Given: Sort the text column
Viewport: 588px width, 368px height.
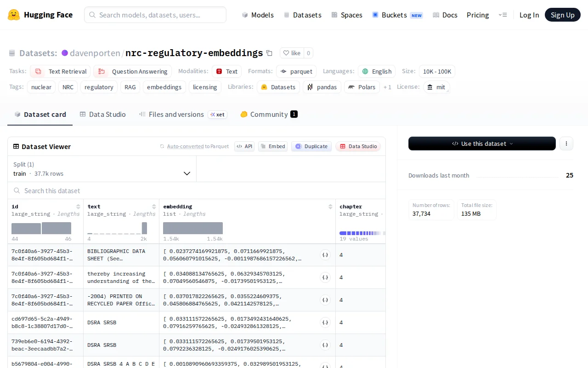Looking at the screenshot, I should point(154,207).
